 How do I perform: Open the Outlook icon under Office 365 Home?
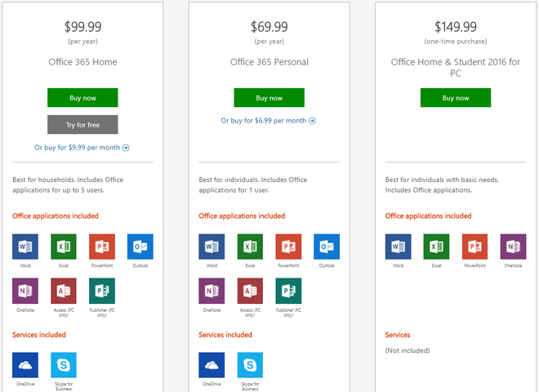tap(140, 247)
